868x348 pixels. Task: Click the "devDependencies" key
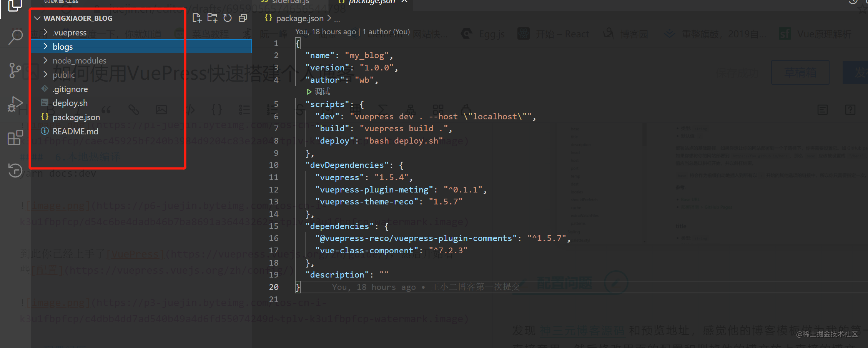pyautogui.click(x=347, y=165)
